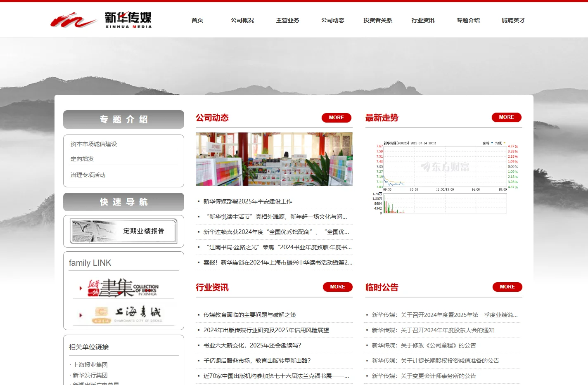
Task: Open 上海报业集团 related link
Action: (90, 365)
